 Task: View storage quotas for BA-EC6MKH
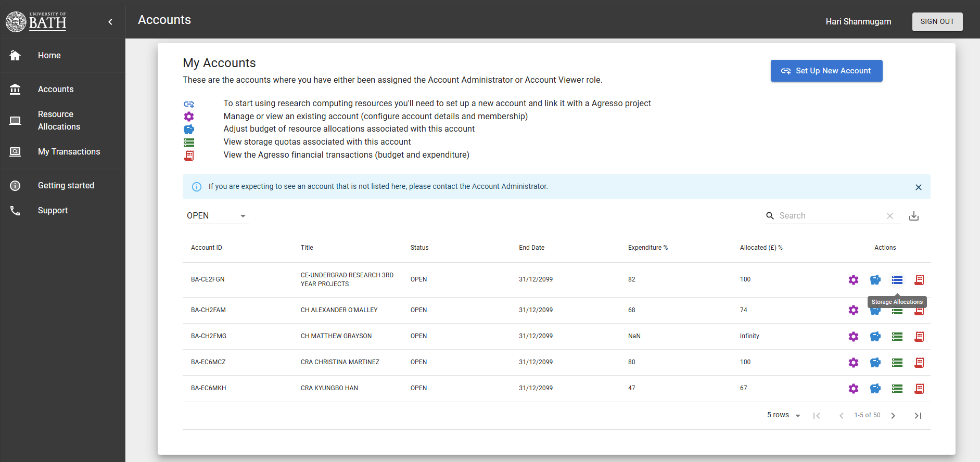pyautogui.click(x=897, y=389)
